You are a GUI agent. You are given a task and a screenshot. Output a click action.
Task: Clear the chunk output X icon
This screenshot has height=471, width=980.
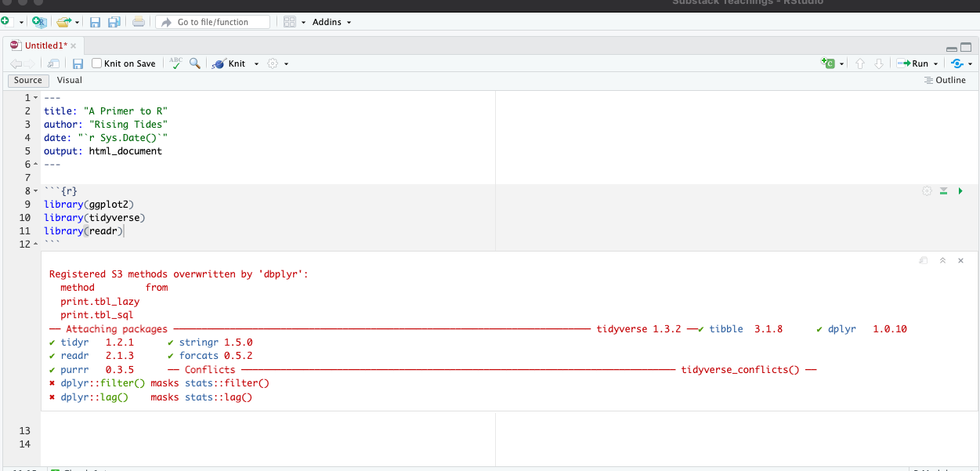[x=961, y=260]
